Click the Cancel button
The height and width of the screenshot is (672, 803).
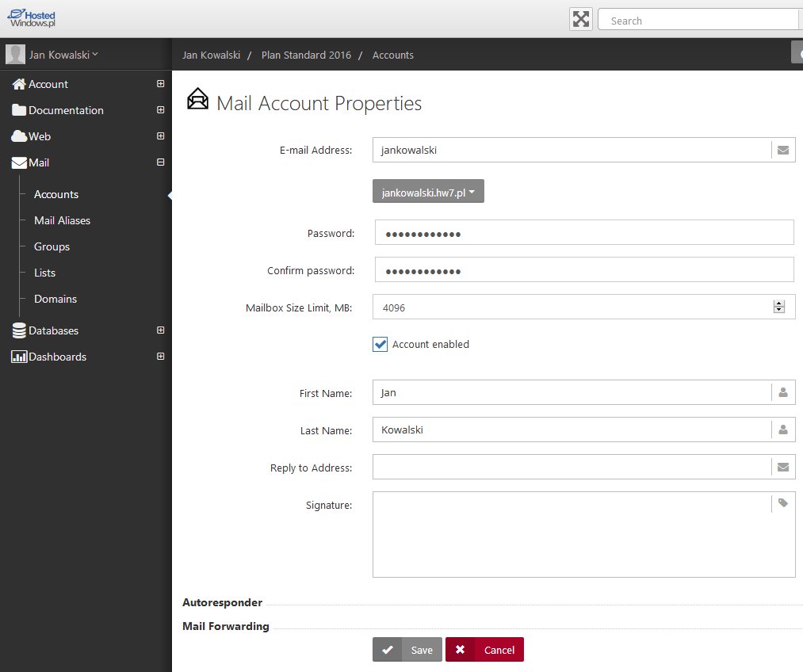484,650
